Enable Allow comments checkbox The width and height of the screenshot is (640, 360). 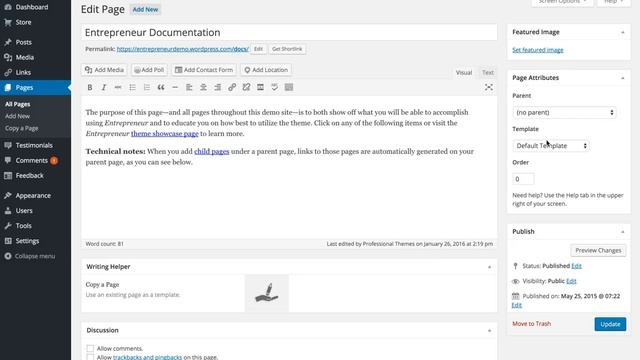90,348
